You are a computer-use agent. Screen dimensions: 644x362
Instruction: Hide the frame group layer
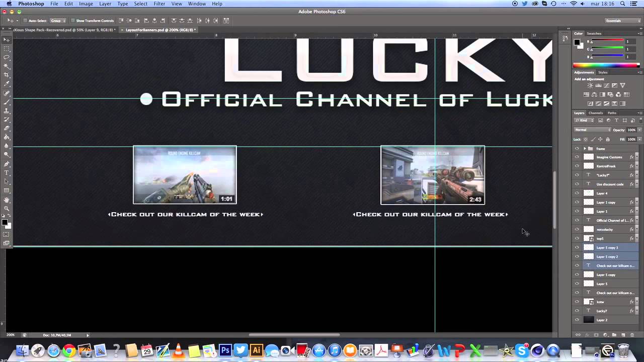tap(577, 148)
